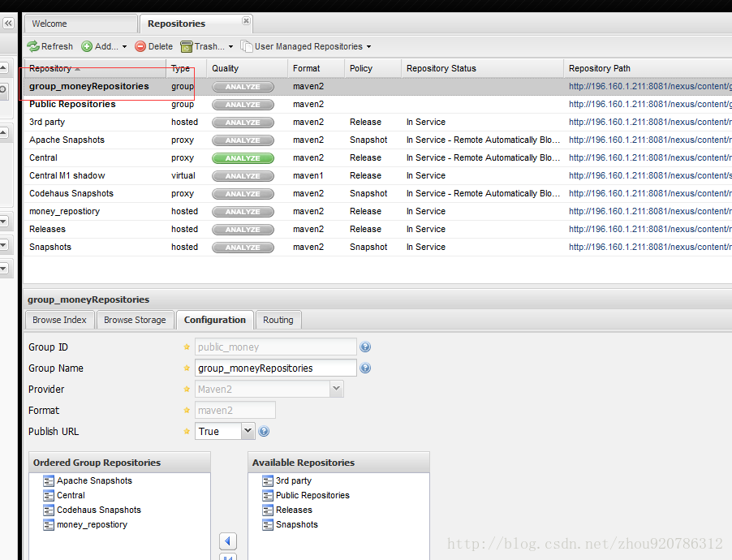Open User Managed Repositories filter dropdown
732x560 pixels.
306,46
